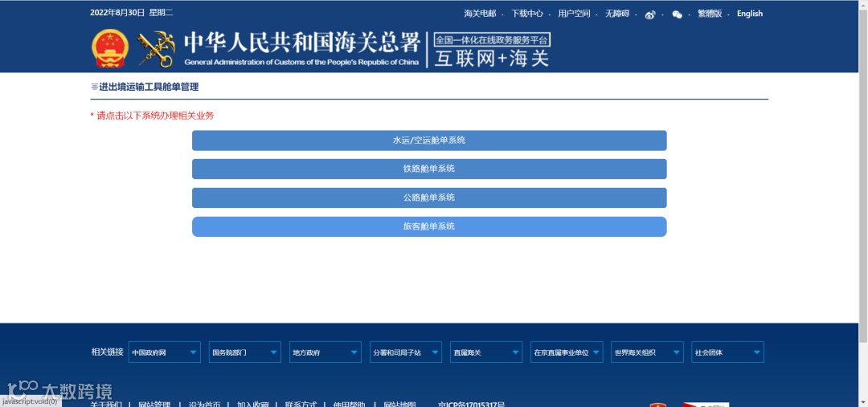The image size is (868, 407).
Task: Open 水运/空运舱单系统
Action: pos(429,140)
